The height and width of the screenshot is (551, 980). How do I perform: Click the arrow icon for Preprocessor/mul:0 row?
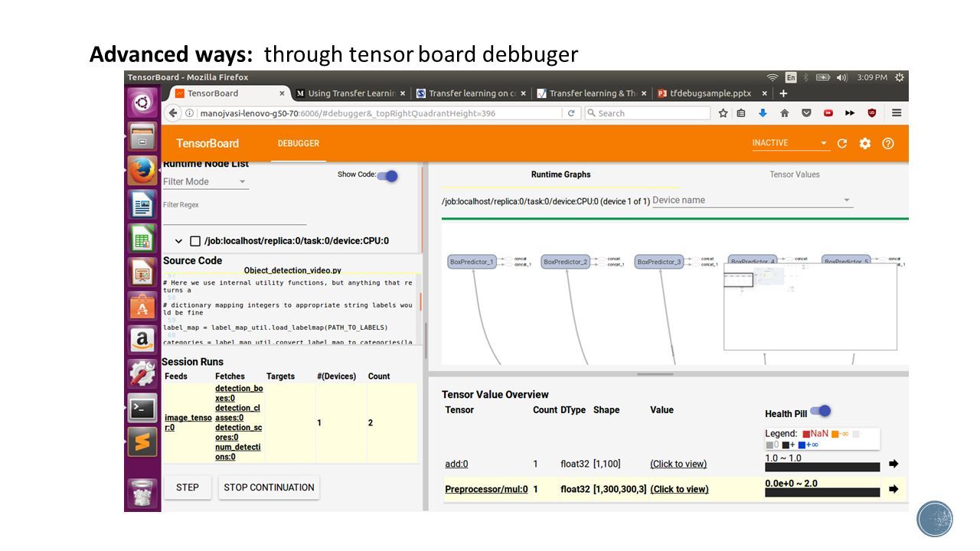tap(893, 489)
